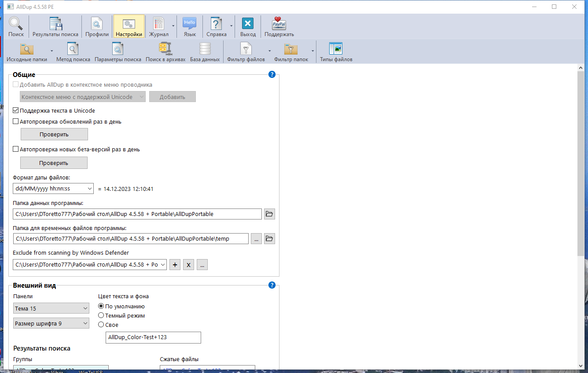Click the temp files folder path field
Viewport: 588px width, 373px height.
(131, 239)
